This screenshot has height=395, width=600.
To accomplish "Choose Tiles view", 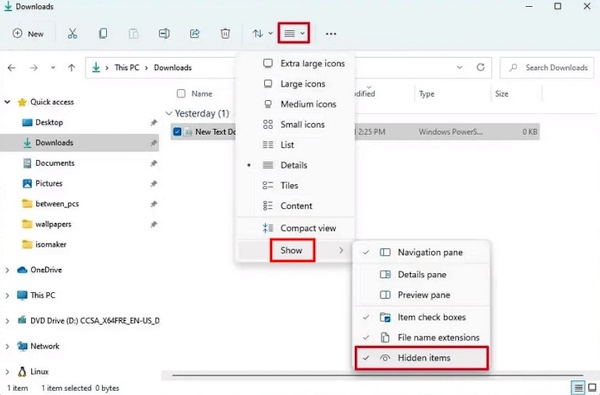I will tap(296, 185).
